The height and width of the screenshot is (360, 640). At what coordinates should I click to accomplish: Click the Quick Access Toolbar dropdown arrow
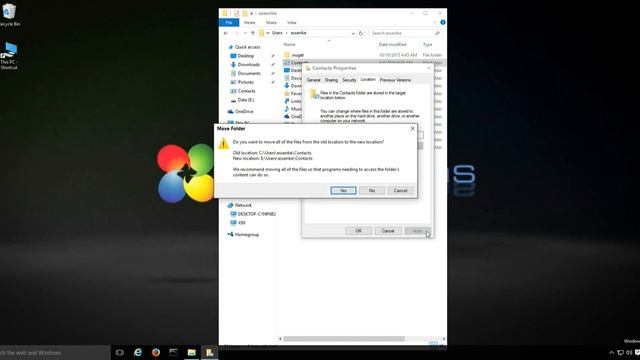[251, 13]
